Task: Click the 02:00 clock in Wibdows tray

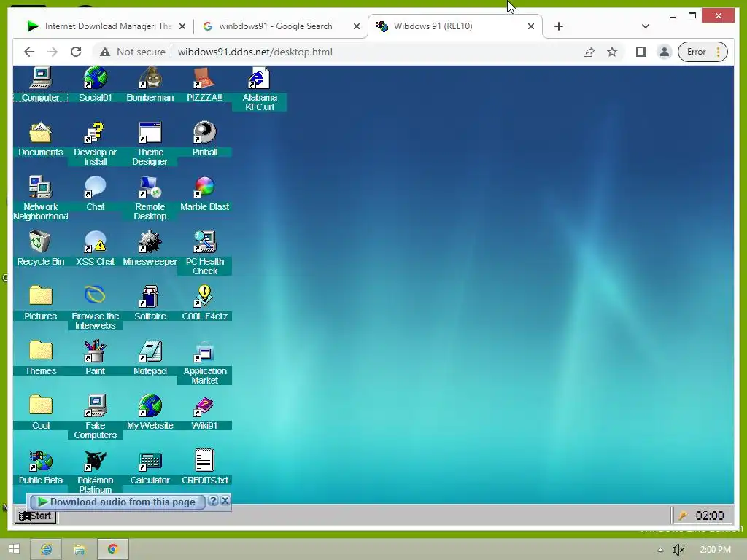Action: [x=709, y=516]
